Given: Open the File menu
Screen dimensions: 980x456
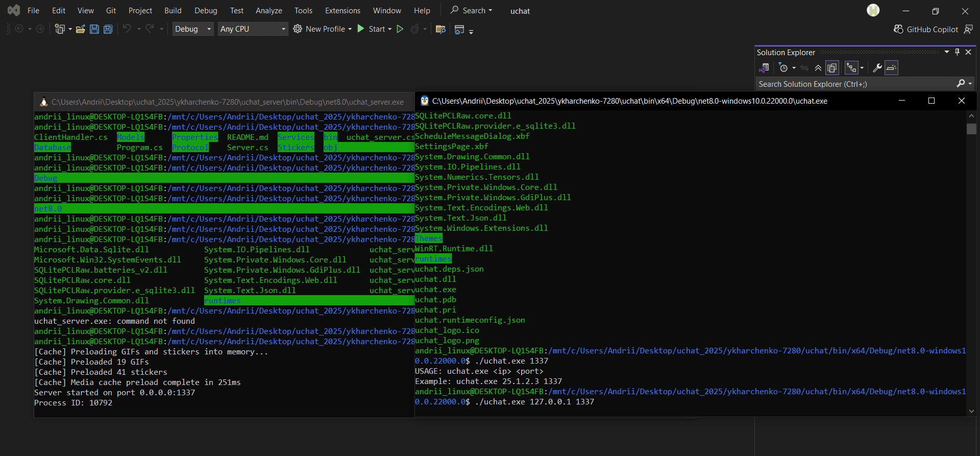Looking at the screenshot, I should coord(33,11).
